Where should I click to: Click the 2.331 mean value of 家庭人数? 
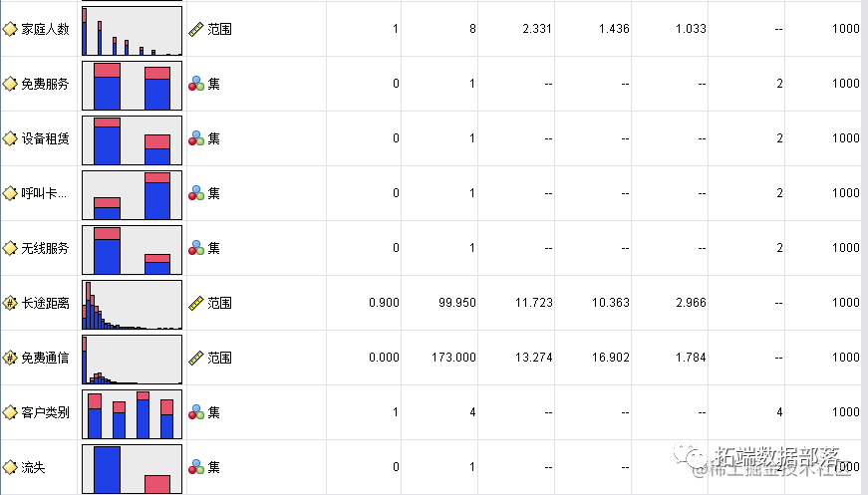coord(537,29)
